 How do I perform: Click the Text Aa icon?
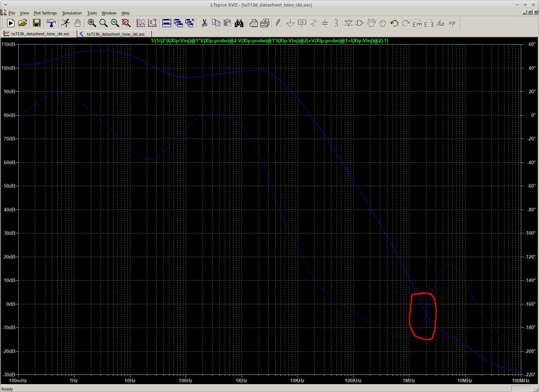[x=441, y=23]
